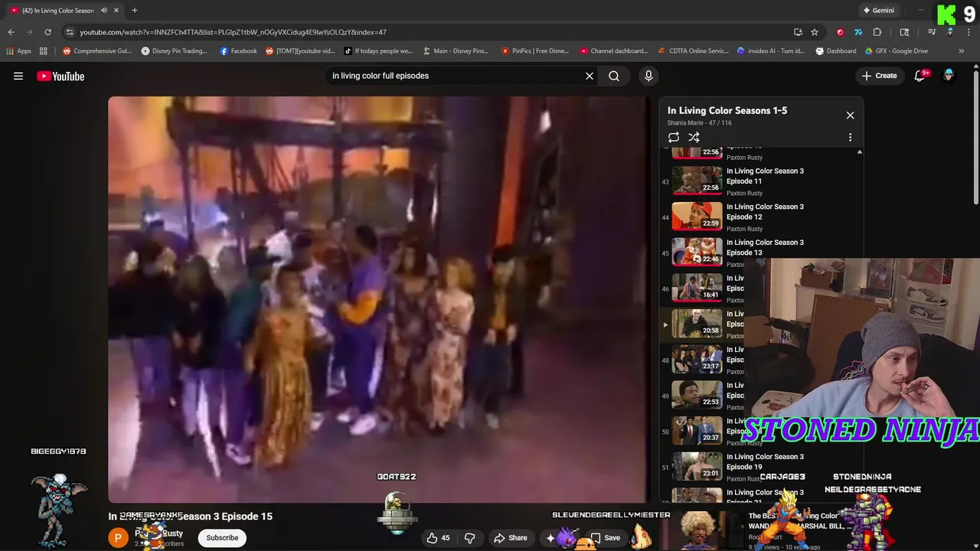Share this video

(x=510, y=538)
